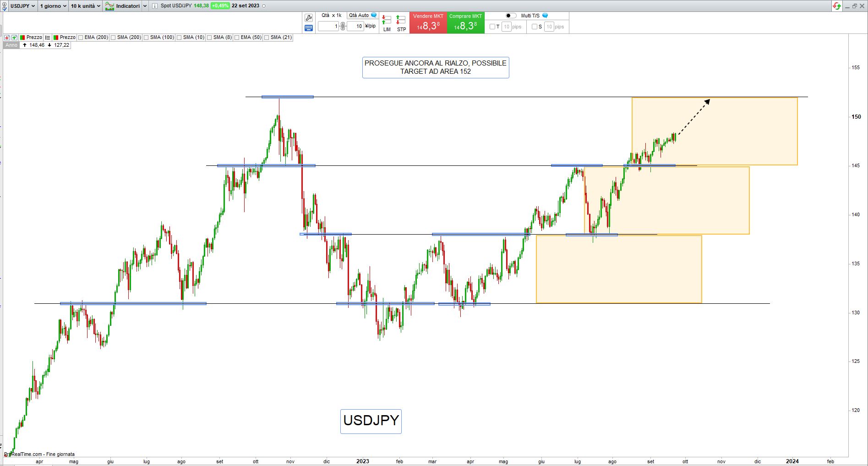Click the 150 price axis label
This screenshot has height=466, width=868.
[x=856, y=117]
